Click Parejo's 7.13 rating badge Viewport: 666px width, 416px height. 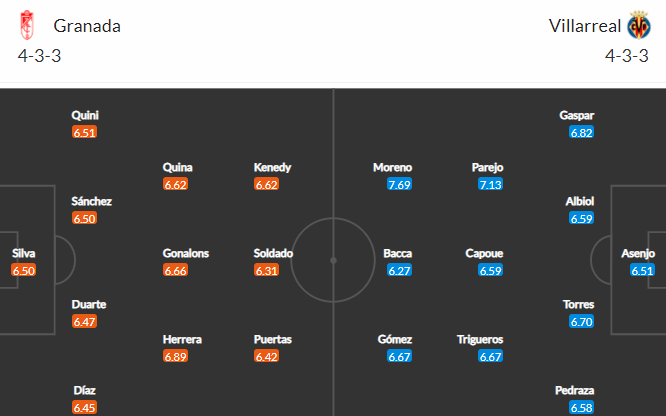(490, 185)
